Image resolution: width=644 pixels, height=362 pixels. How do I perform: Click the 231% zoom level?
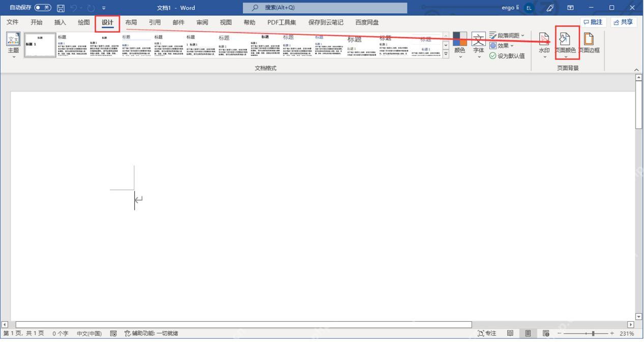(627, 334)
